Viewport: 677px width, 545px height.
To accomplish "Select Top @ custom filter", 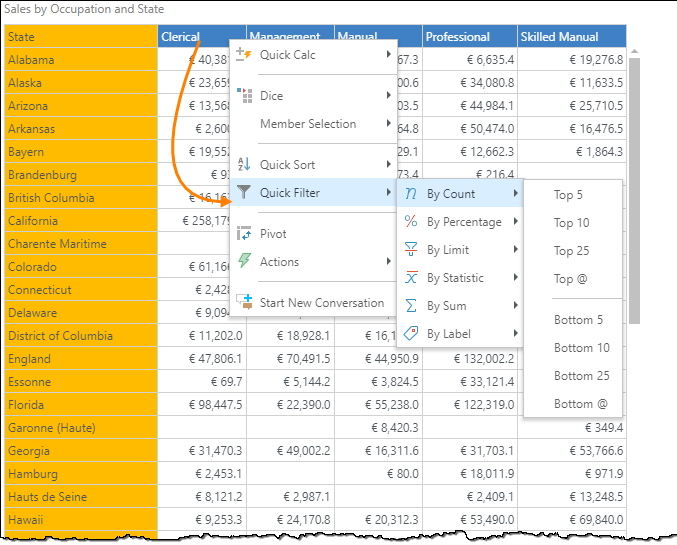I will click(x=573, y=279).
